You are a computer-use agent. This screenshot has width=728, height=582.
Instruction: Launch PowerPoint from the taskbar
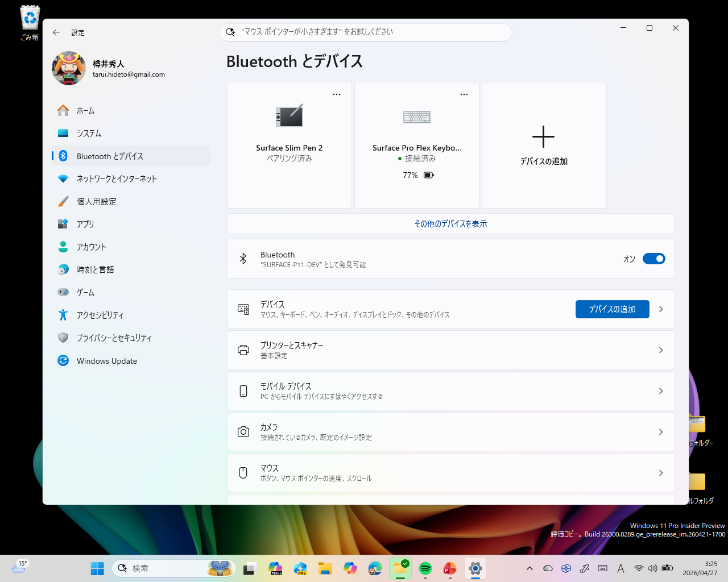click(450, 568)
